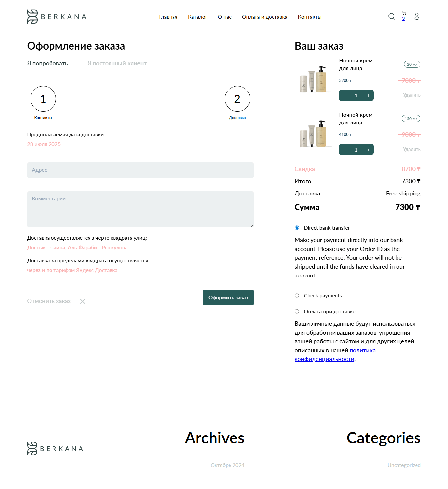Switch to Я постоянный клиент tab
Viewport: 448px width, 489px height.
(x=117, y=63)
